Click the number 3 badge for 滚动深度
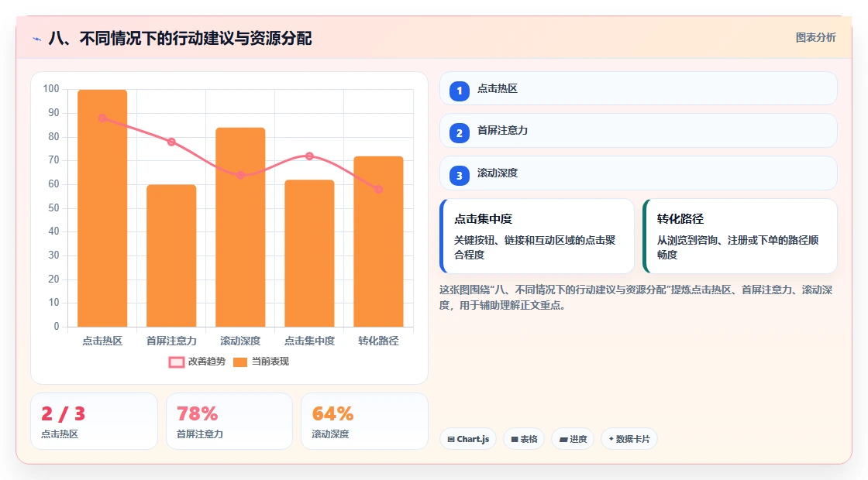Viewport: 868px width, 480px height. (x=459, y=176)
